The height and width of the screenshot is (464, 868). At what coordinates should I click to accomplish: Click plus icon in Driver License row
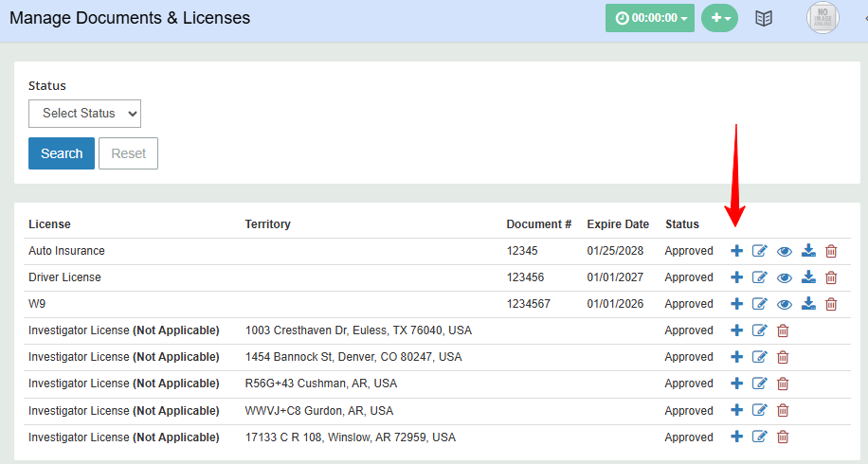coord(736,277)
